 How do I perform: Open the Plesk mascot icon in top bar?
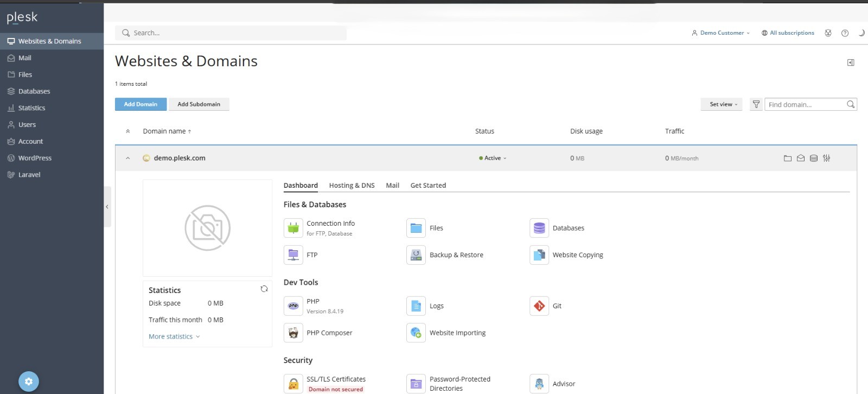828,33
